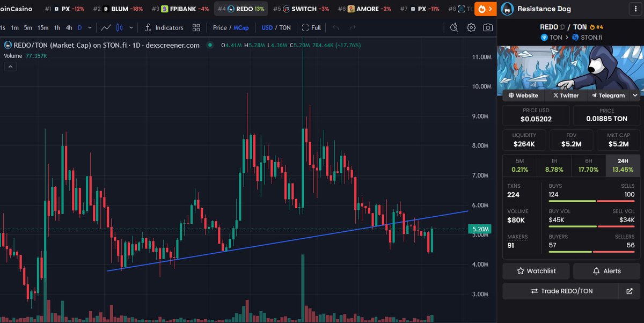Open chart settings gear icon

pyautogui.click(x=471, y=27)
